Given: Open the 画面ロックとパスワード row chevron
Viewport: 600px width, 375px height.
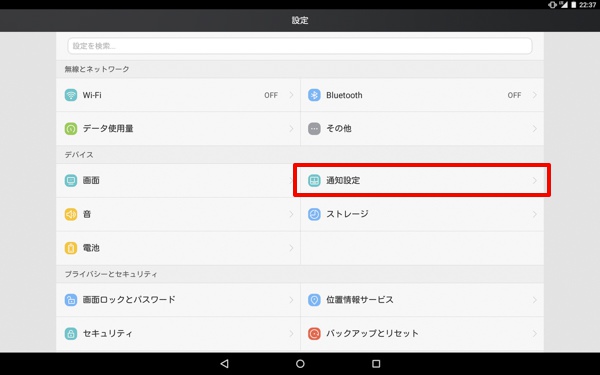Looking at the screenshot, I should tap(291, 300).
